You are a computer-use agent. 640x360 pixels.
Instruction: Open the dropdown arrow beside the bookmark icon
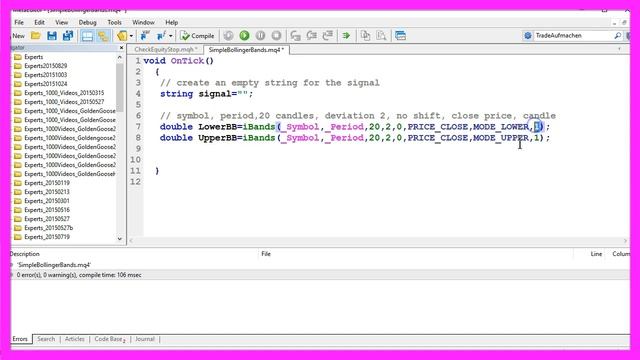(x=131, y=36)
